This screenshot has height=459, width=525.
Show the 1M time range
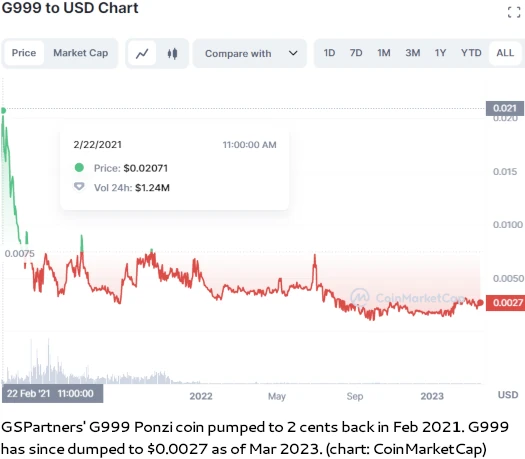point(384,53)
